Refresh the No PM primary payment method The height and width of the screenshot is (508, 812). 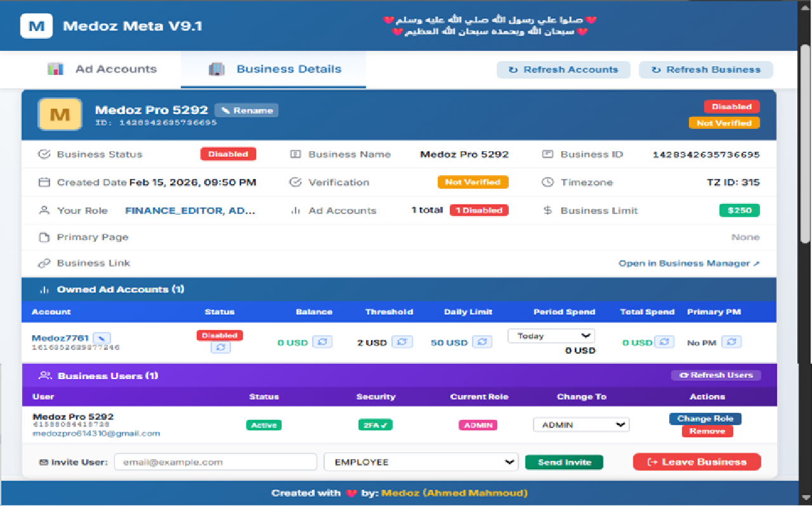tap(731, 342)
